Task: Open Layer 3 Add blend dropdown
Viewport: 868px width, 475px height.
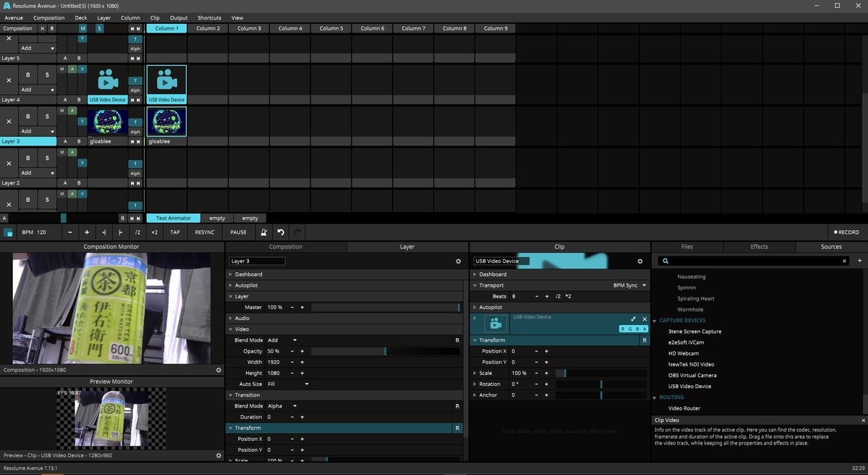Action: (x=38, y=131)
